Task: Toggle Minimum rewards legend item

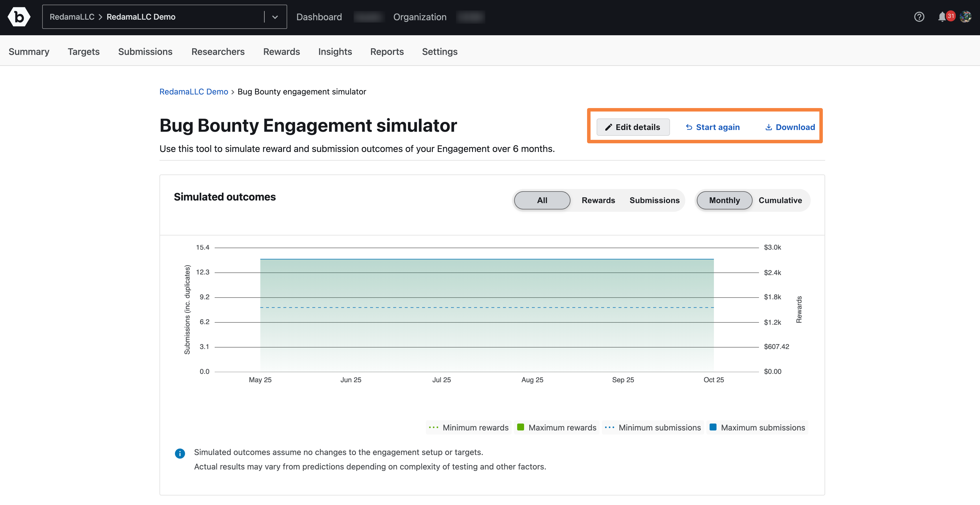Action: (468, 427)
